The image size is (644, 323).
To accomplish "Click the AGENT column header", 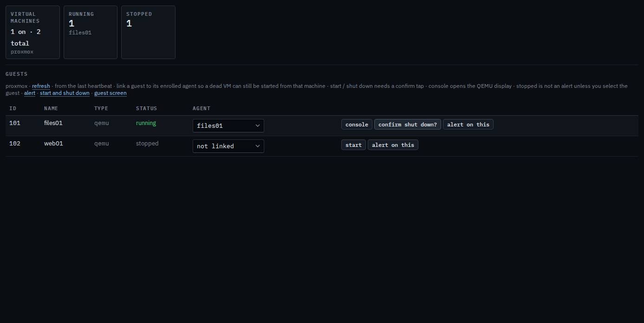I will (202, 108).
